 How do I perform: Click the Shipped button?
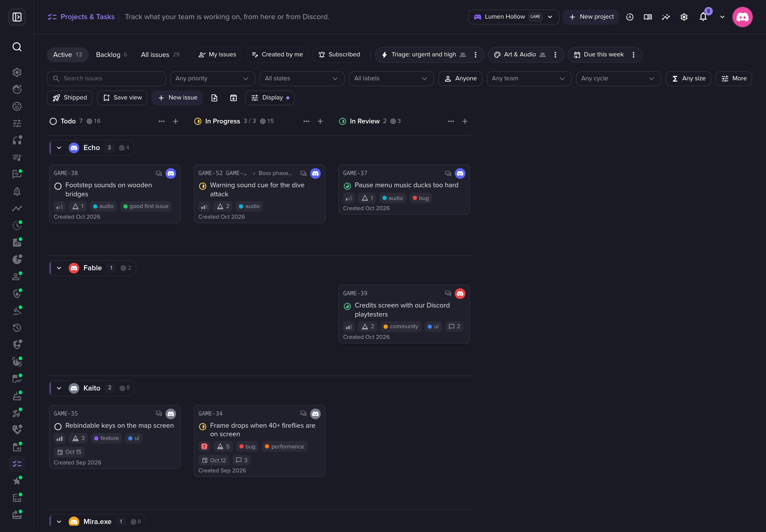(70, 98)
